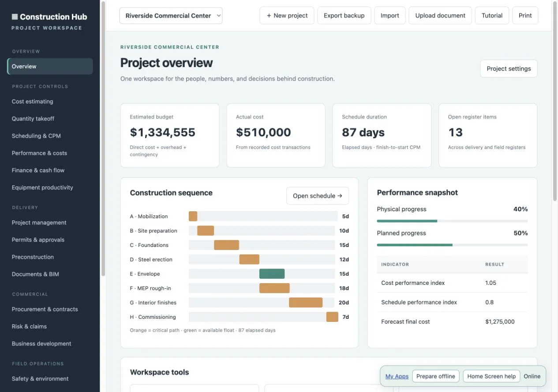Click the Actual cost value $510,000
This screenshot has height=392, width=558.
(263, 132)
